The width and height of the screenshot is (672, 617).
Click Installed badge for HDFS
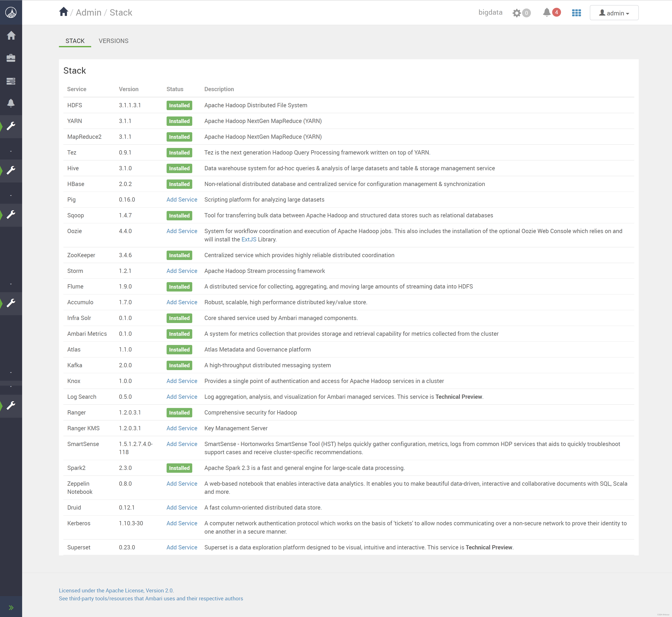179,105
